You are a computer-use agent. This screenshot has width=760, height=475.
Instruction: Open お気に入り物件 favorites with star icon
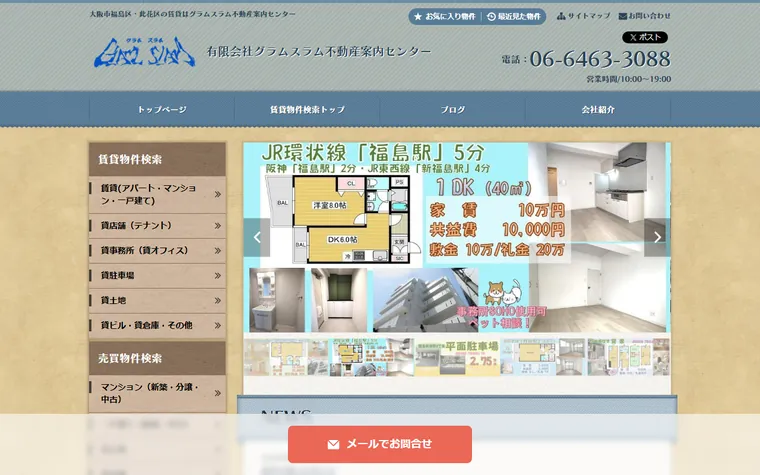tap(445, 16)
